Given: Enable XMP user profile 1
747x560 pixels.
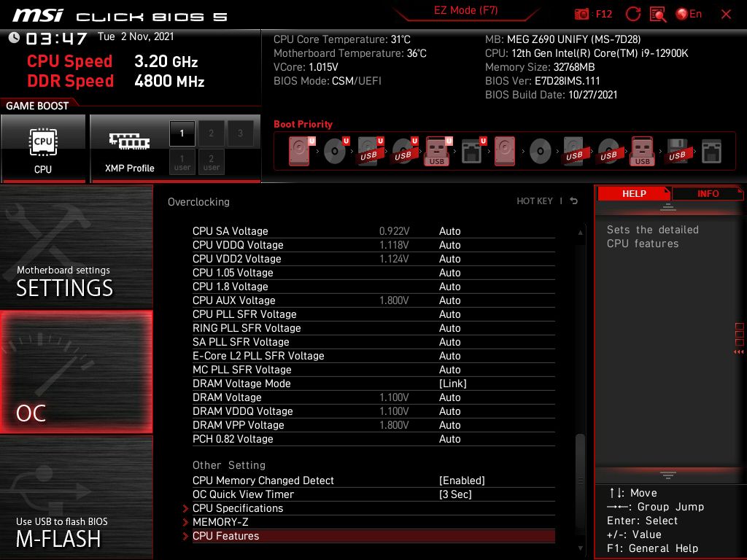Looking at the screenshot, I should [182, 162].
